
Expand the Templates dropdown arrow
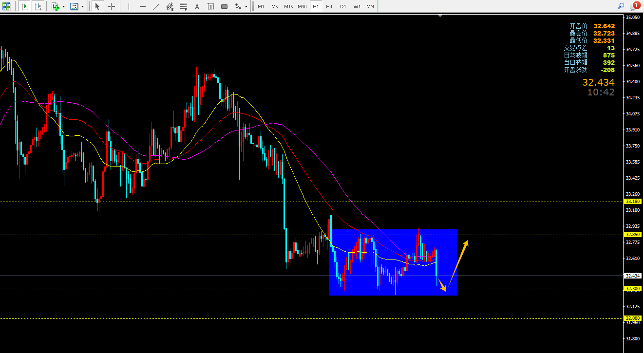[82, 7]
